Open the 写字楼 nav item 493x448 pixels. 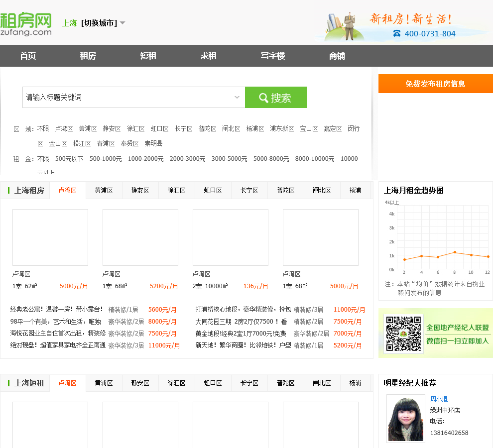(273, 56)
